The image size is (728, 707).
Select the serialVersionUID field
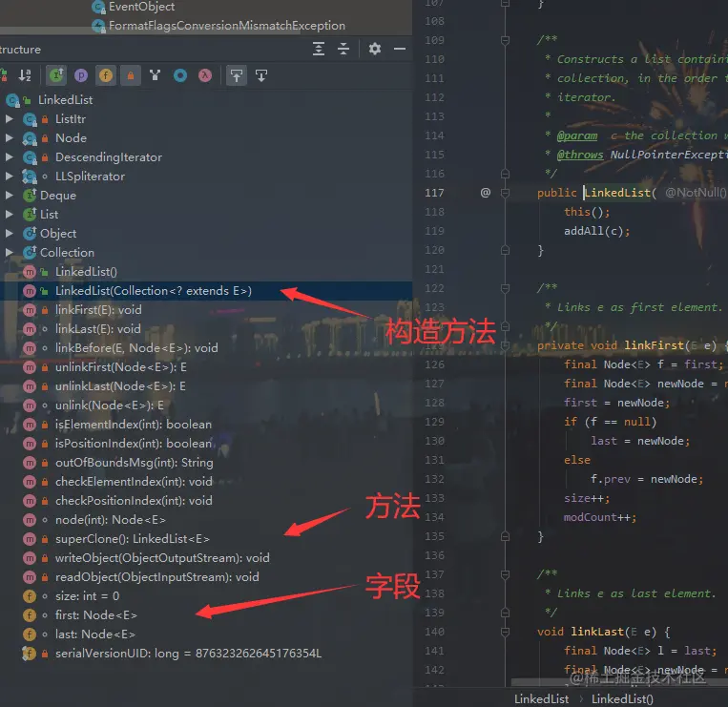pos(188,654)
